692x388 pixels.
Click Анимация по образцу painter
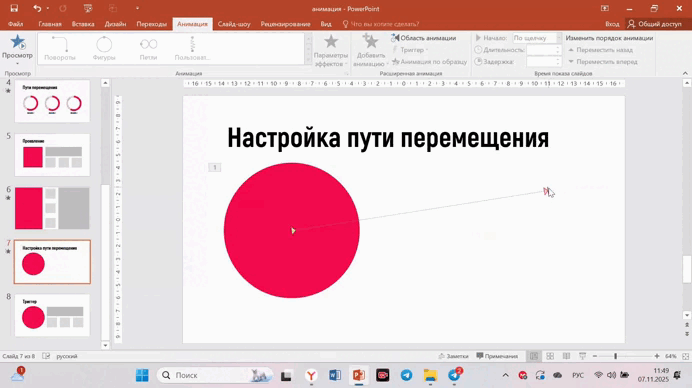(429, 62)
